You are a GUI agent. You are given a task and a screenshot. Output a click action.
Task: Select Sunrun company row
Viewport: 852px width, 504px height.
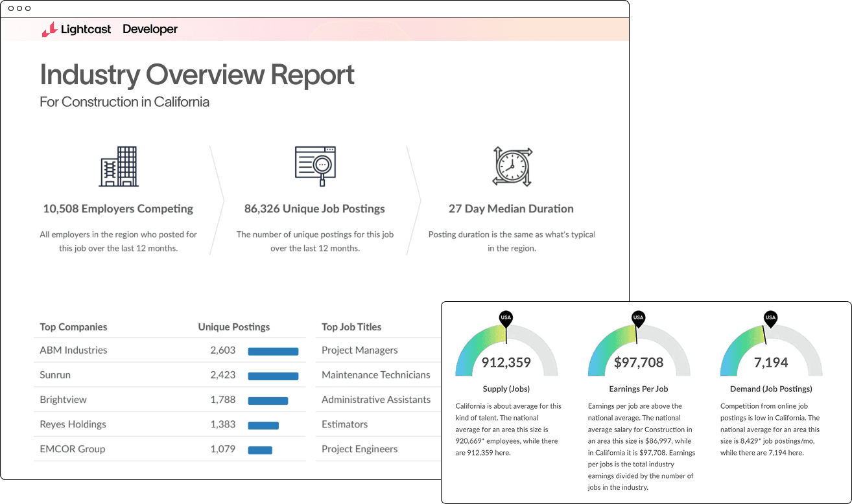click(x=55, y=375)
